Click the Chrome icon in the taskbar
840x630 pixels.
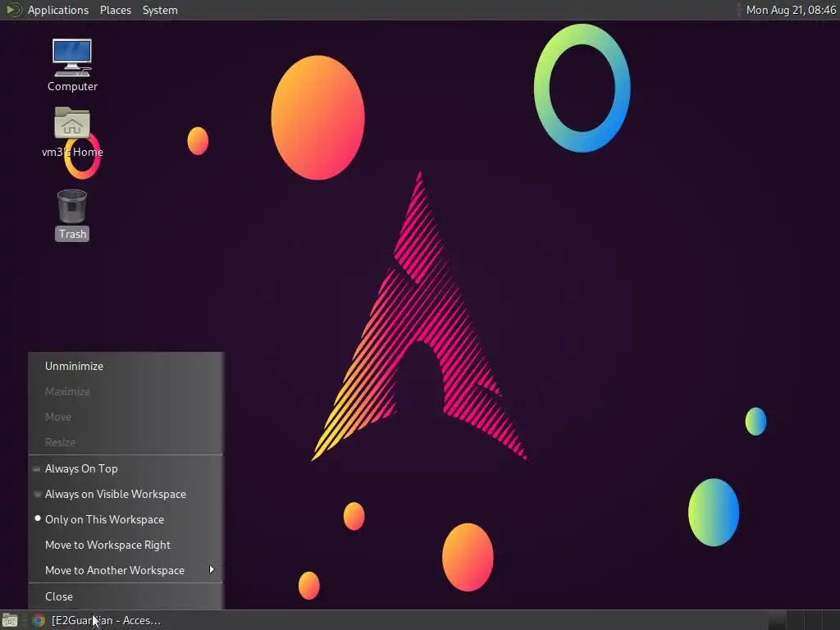pyautogui.click(x=39, y=620)
